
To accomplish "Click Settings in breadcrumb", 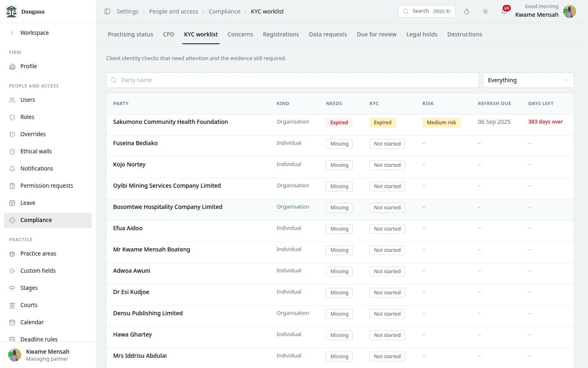I will [127, 11].
